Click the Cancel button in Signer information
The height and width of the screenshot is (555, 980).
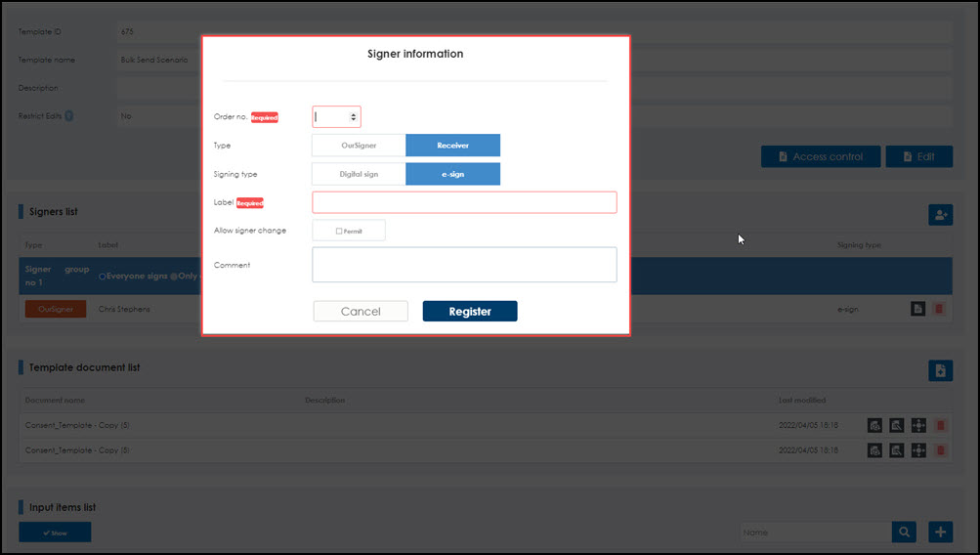(x=361, y=312)
